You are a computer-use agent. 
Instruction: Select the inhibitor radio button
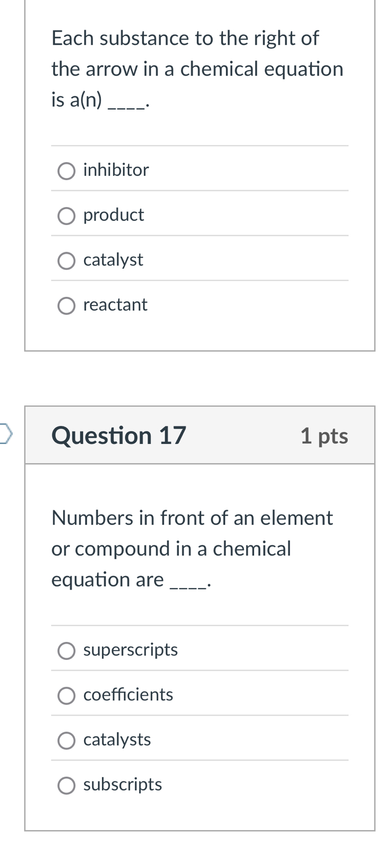(66, 171)
